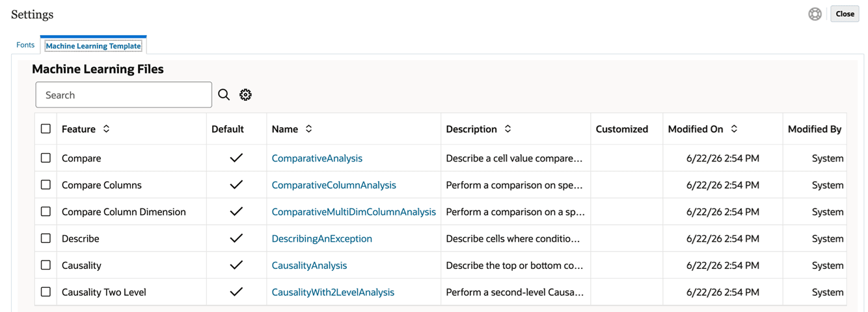Click 'Perform a comparison on a sp…' description
Image resolution: width=868 pixels, height=312 pixels.
(515, 212)
